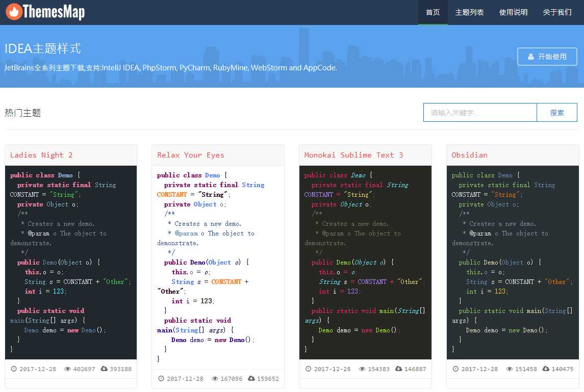Image resolution: width=584 pixels, height=392 pixels.
Task: Click the 2017-12-28 date on Obsidian card
Action: coord(480,369)
